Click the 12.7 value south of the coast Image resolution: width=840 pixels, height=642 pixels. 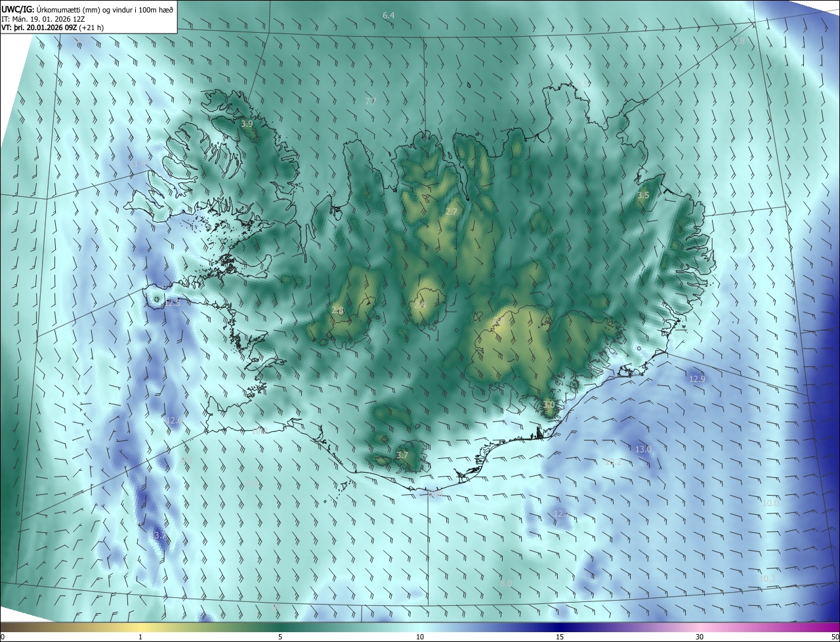point(562,513)
